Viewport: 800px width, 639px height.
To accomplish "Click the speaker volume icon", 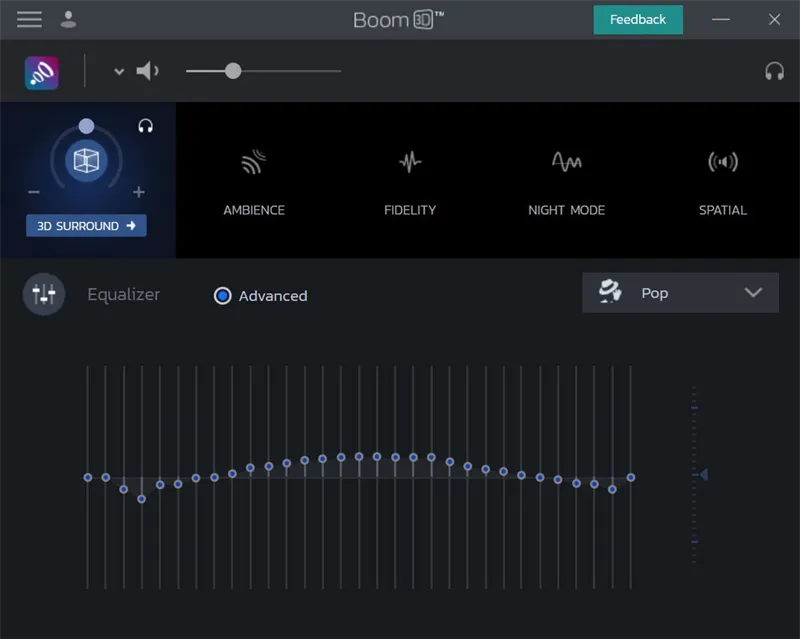I will point(148,71).
